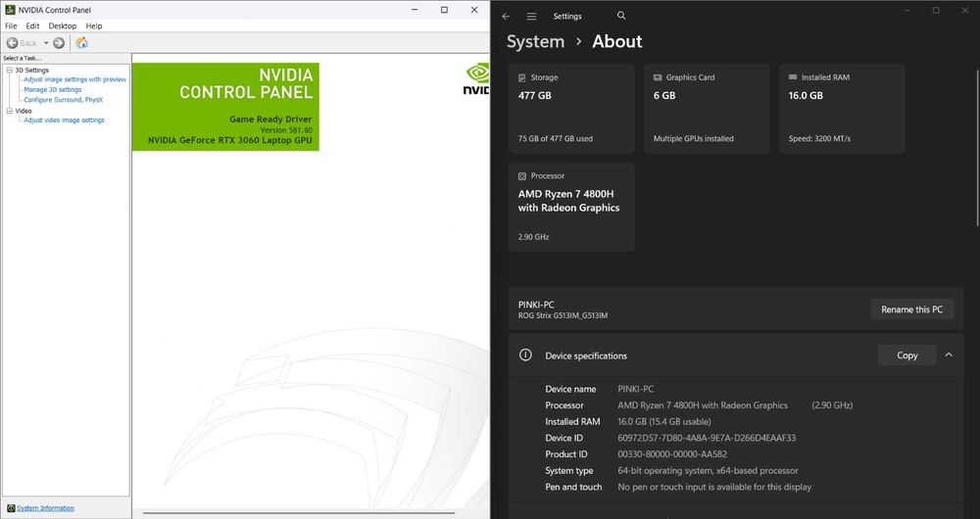Viewport: 980px width, 519px height.
Task: Click the PINKI-PC device name value
Action: (636, 389)
